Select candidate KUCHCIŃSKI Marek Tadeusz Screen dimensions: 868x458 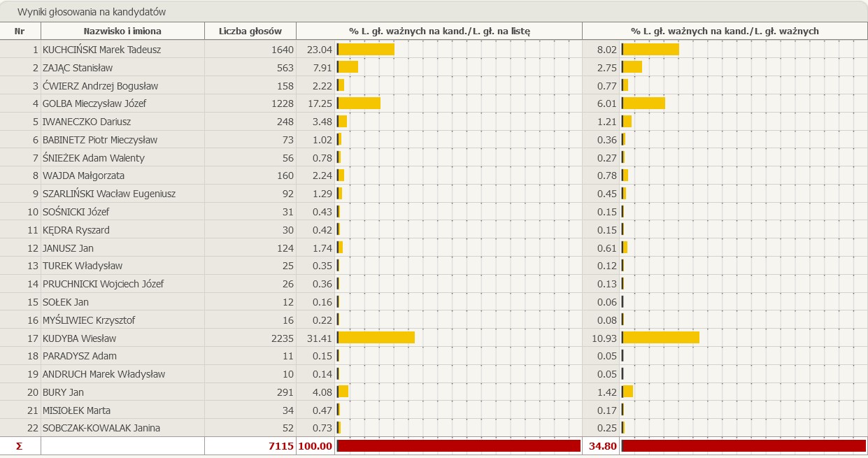[100, 50]
